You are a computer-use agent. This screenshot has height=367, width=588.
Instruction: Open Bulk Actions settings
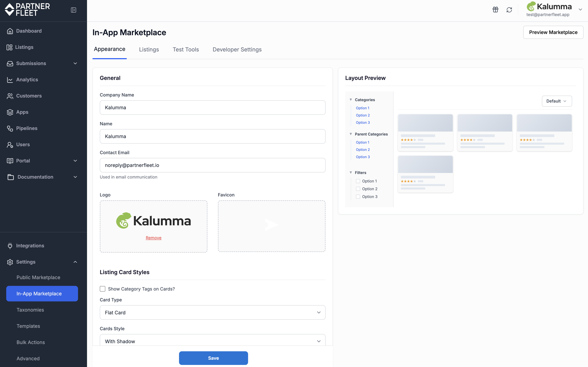pos(31,342)
